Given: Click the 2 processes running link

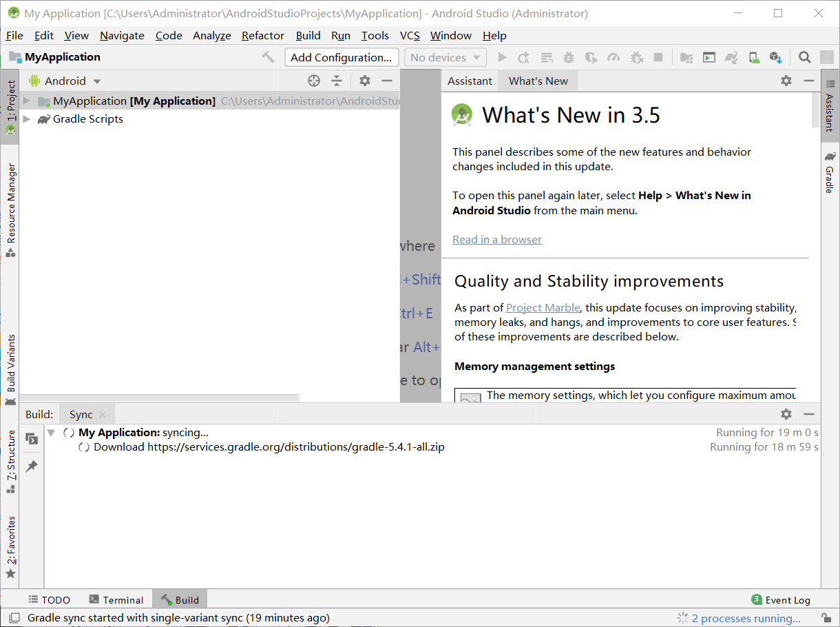Looking at the screenshot, I should click(x=746, y=618).
